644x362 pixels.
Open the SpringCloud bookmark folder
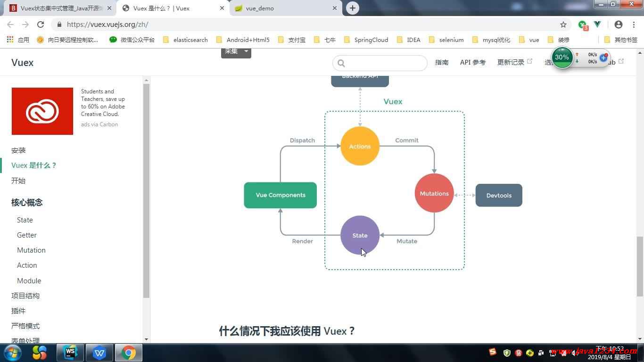click(x=366, y=40)
